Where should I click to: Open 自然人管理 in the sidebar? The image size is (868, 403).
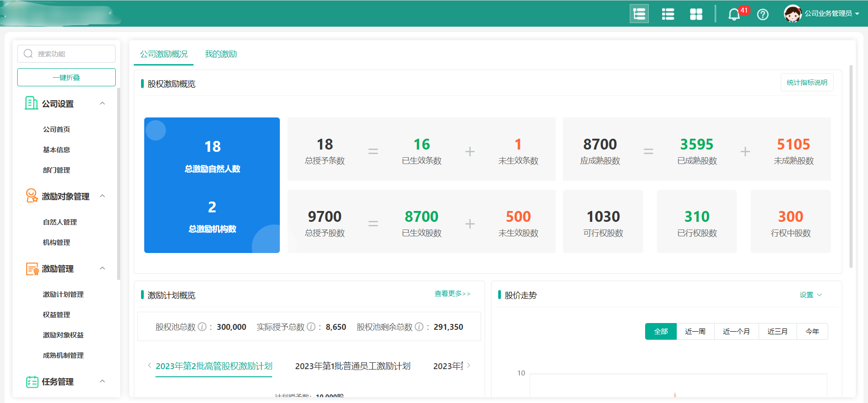[x=60, y=222]
